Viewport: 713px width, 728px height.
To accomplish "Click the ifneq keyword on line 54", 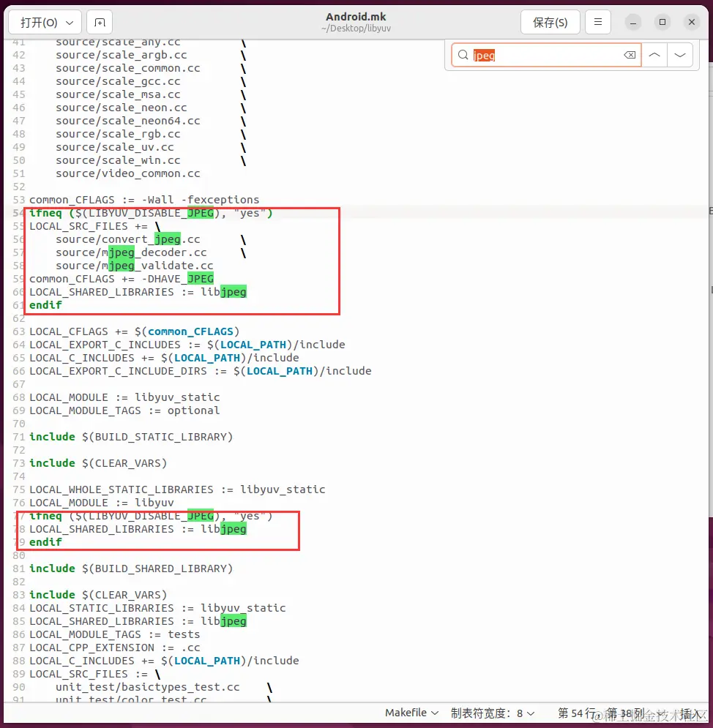I will coord(45,213).
